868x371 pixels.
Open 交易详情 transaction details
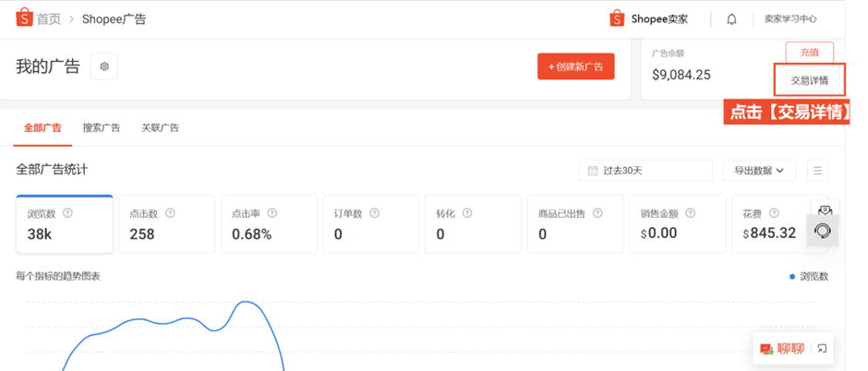809,80
